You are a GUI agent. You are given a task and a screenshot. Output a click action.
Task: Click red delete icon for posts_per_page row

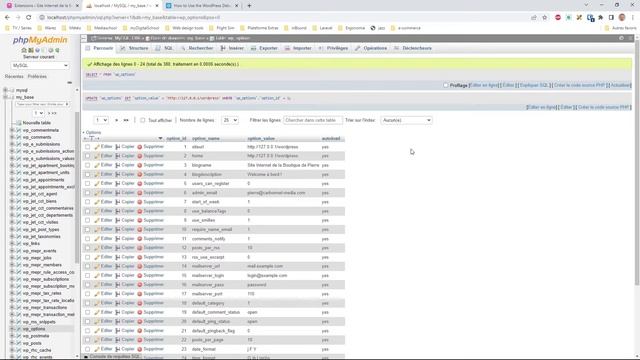(x=140, y=340)
